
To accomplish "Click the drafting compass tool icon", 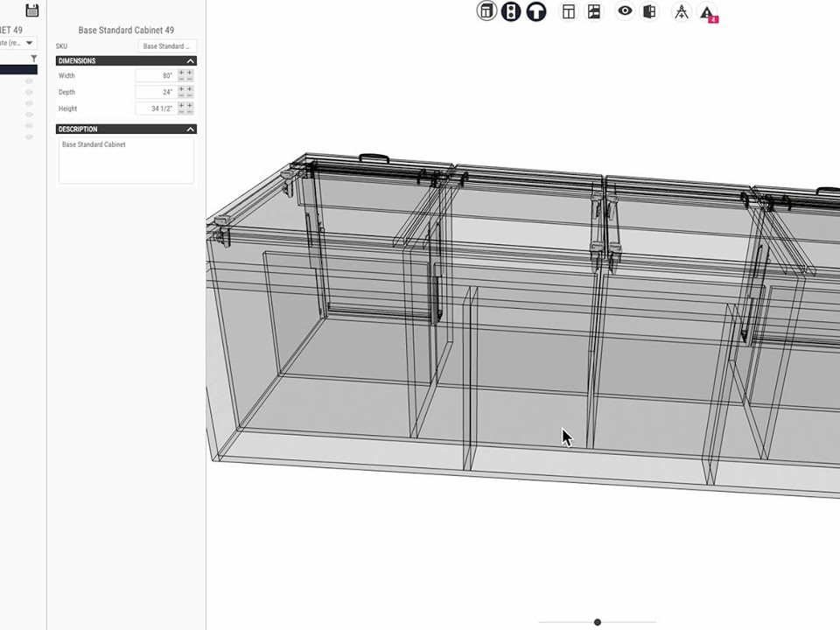I will tap(682, 11).
